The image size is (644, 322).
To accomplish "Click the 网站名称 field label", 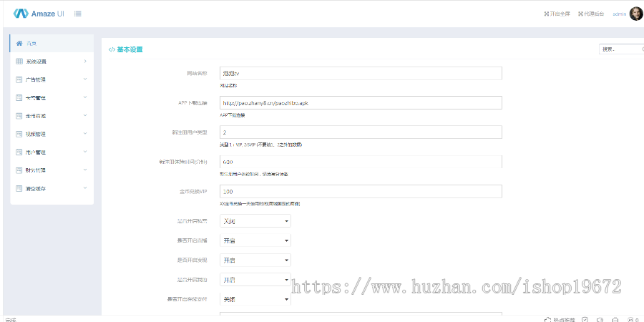I will pyautogui.click(x=197, y=73).
